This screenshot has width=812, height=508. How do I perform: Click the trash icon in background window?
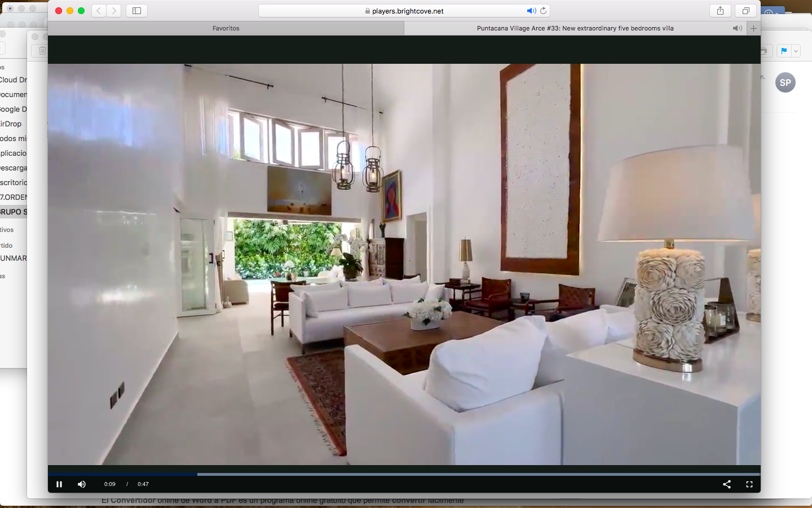[42, 51]
